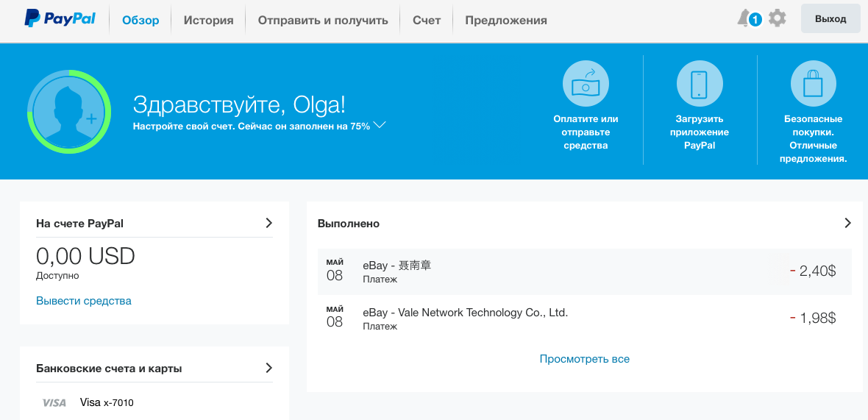This screenshot has width=868, height=420.
Task: Click the На счете PayPal heading
Action: click(x=79, y=224)
